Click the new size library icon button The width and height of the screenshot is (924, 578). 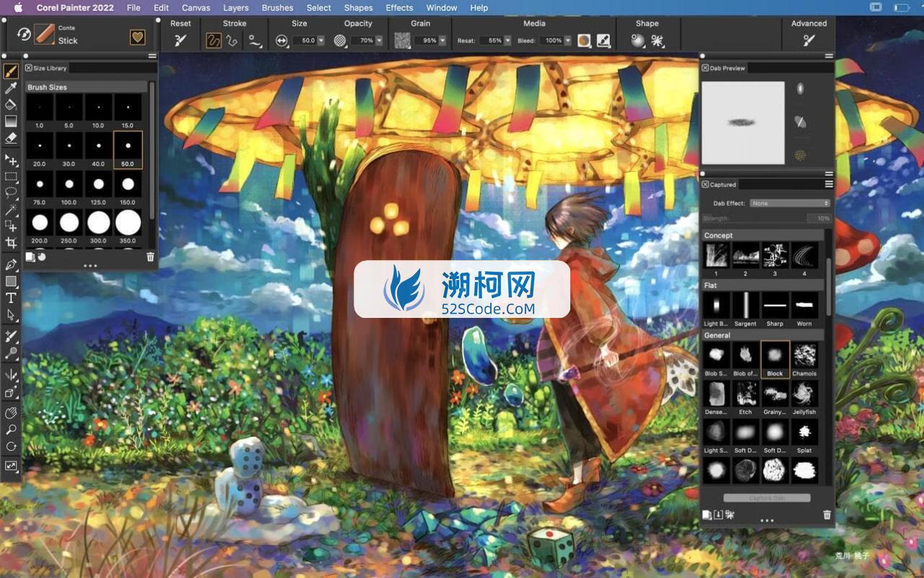click(x=30, y=256)
